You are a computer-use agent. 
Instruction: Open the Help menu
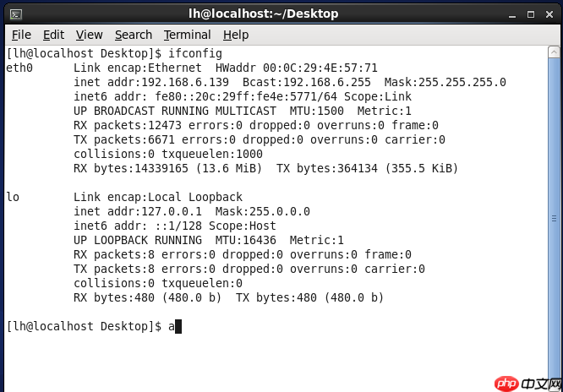pos(236,35)
